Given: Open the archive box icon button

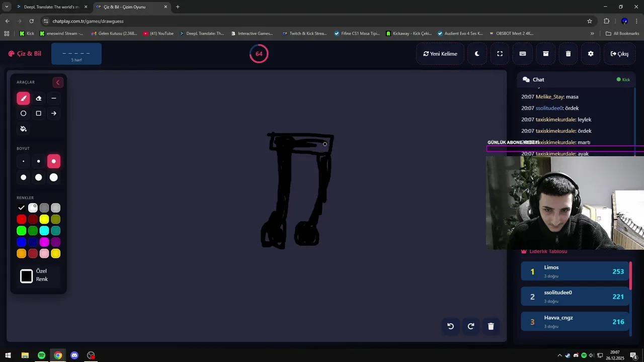Looking at the screenshot, I should (545, 54).
